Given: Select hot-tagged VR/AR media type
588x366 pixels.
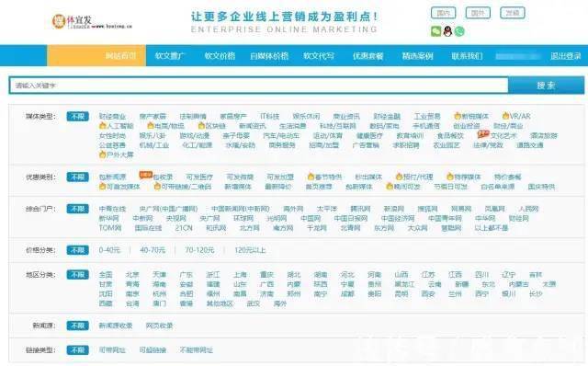Looking at the screenshot, I should click(516, 116).
